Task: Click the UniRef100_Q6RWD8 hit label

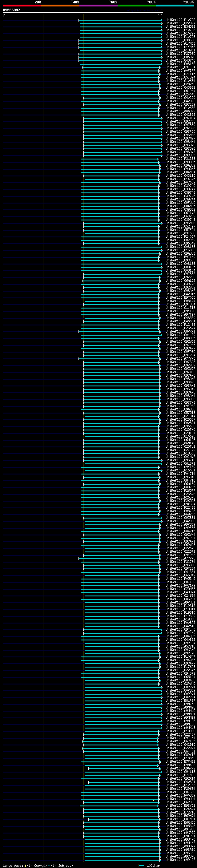Action: [x=180, y=545]
